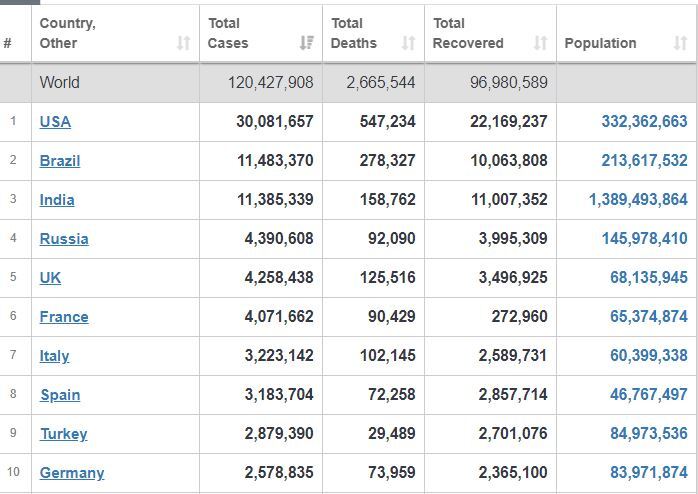Go to the Italy page link
This screenshot has width=698, height=494.
click(54, 356)
